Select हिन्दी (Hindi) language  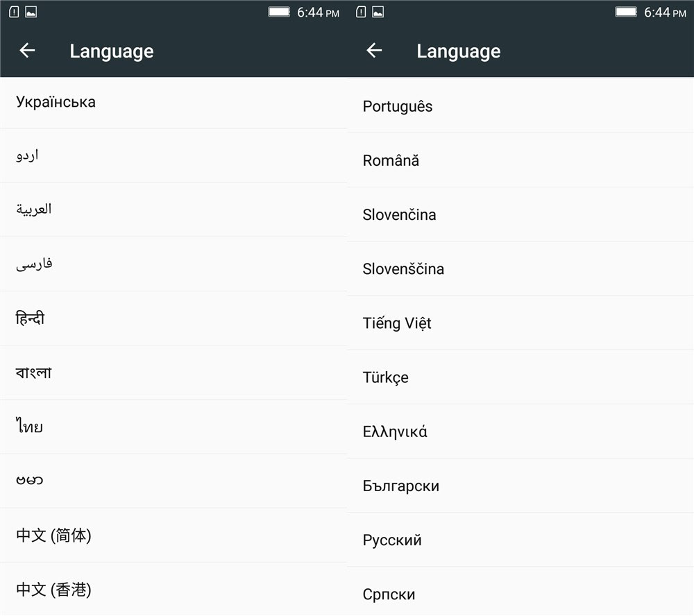tap(173, 318)
